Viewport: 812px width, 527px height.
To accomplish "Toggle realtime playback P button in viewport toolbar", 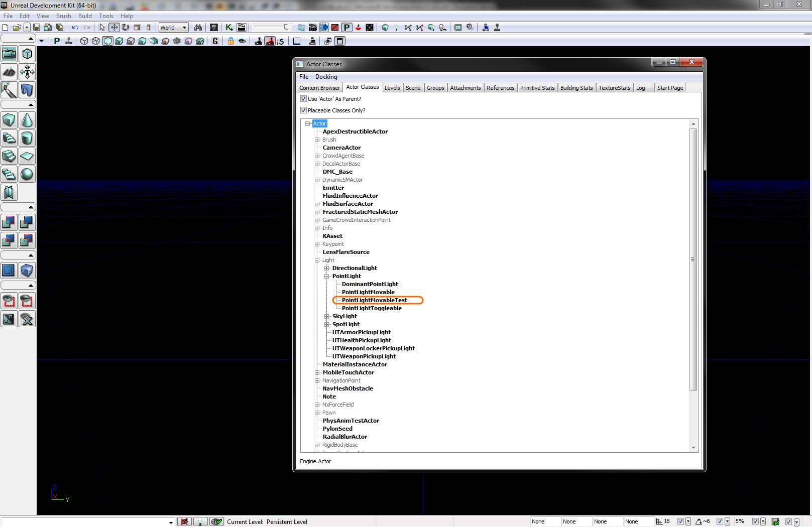I will [x=57, y=41].
